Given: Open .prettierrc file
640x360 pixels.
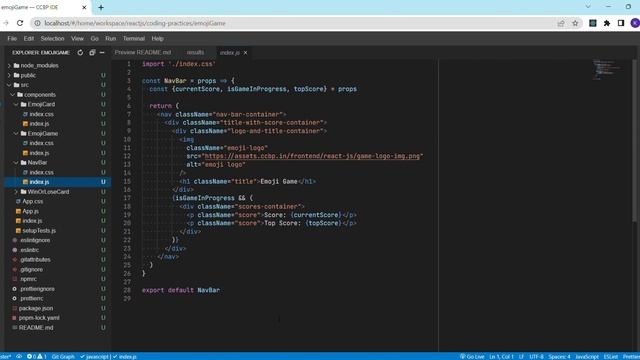Looking at the screenshot, I should tap(31, 298).
